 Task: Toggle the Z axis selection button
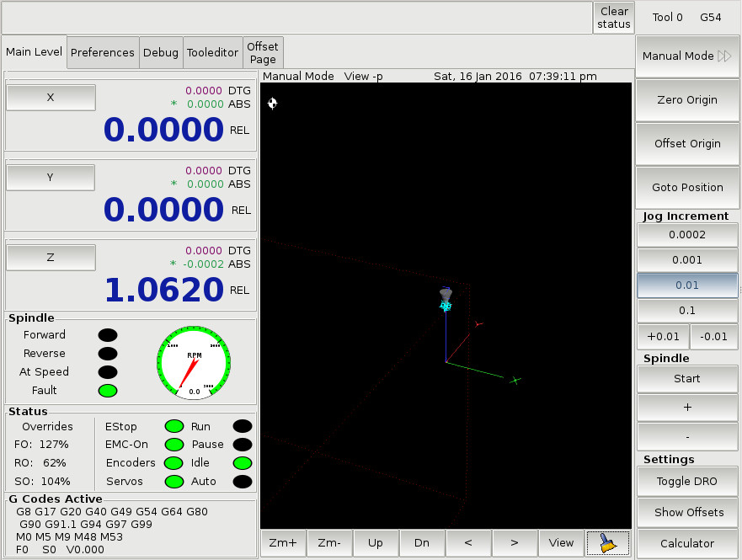point(51,258)
